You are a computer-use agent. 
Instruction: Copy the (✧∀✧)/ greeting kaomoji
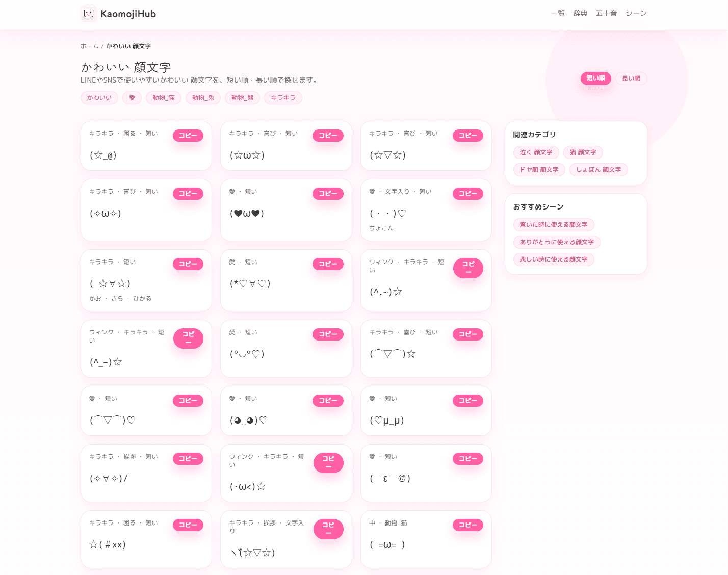pyautogui.click(x=188, y=459)
